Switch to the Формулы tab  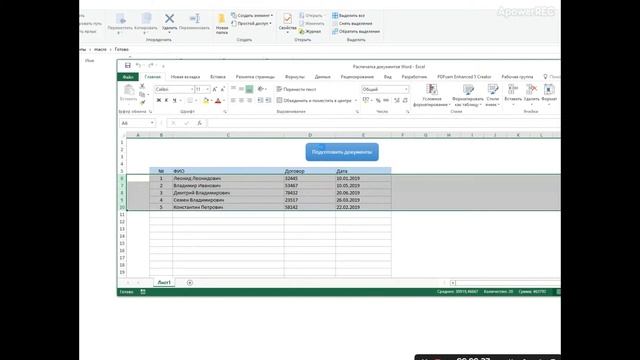coord(295,77)
